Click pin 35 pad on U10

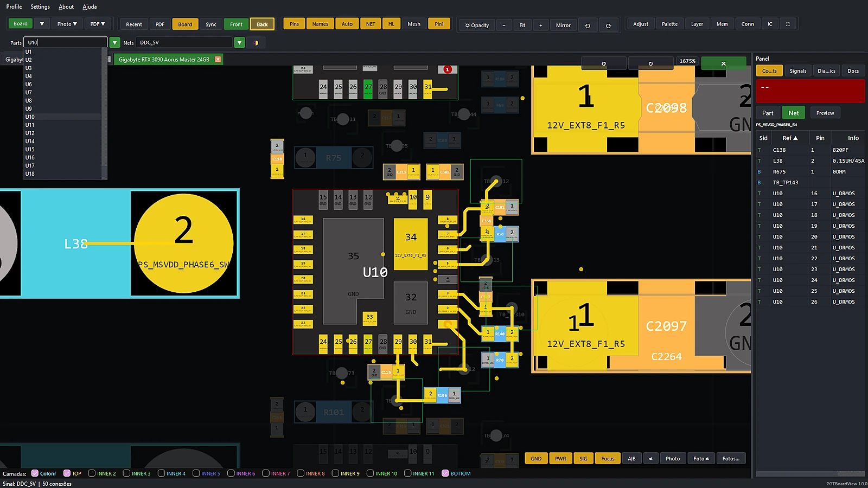(353, 271)
